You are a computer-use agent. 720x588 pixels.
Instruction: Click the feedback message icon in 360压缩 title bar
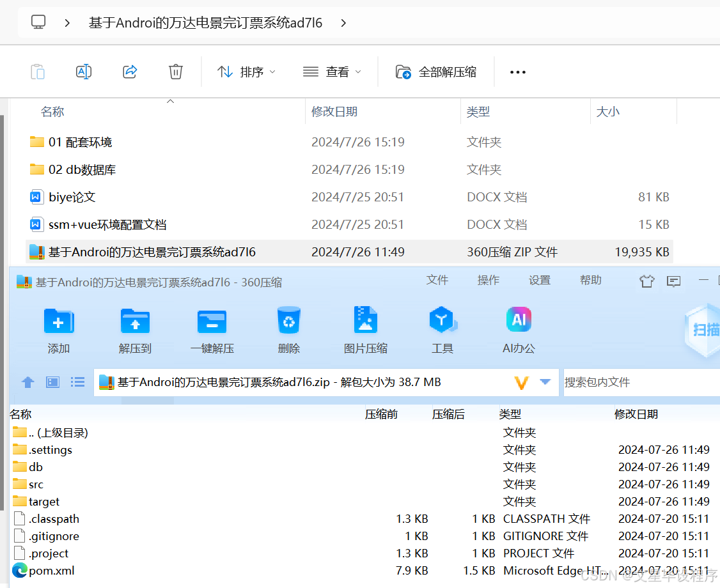point(673,281)
